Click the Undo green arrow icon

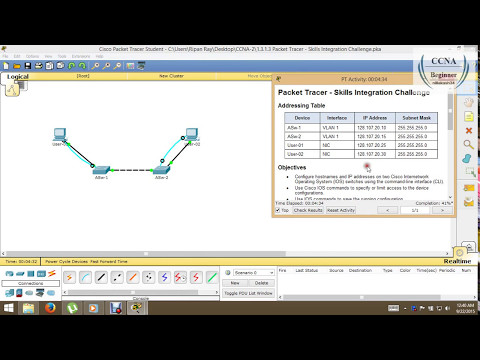pyautogui.click(x=71, y=66)
